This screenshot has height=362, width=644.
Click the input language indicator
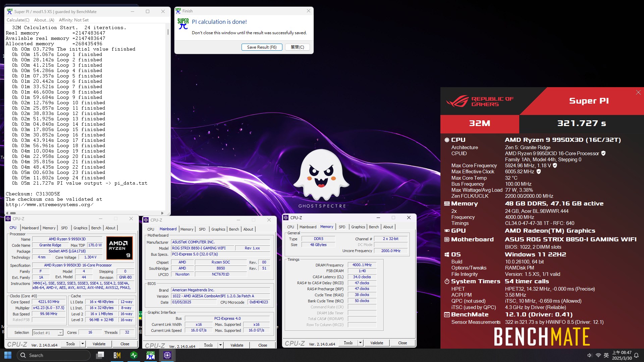click(x=606, y=355)
